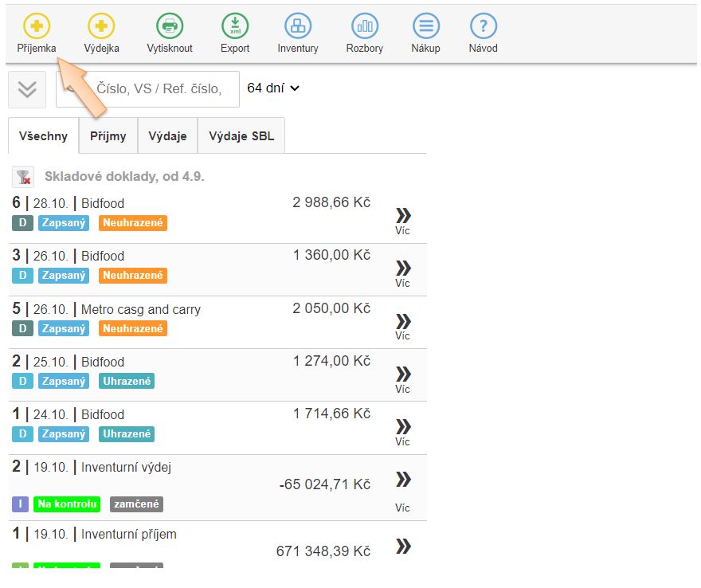This screenshot has height=588, width=701.
Task: Open the Návod help icon
Action: pos(484,26)
